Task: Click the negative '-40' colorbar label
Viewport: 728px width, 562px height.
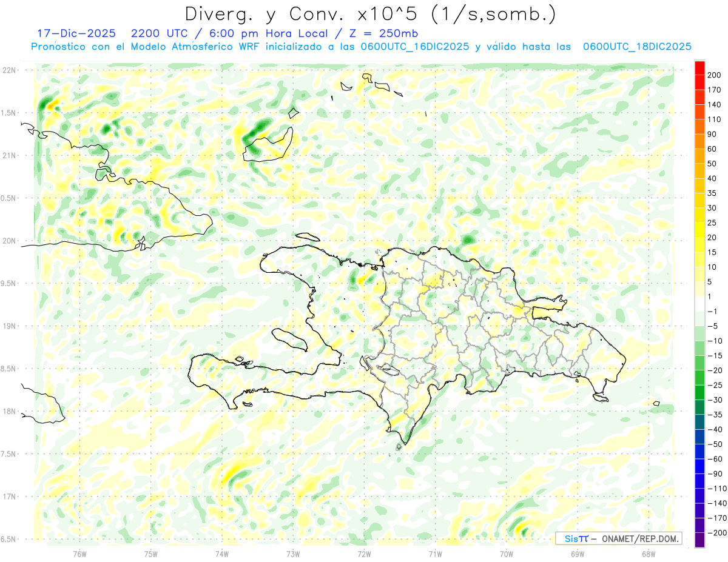Action: click(x=715, y=429)
